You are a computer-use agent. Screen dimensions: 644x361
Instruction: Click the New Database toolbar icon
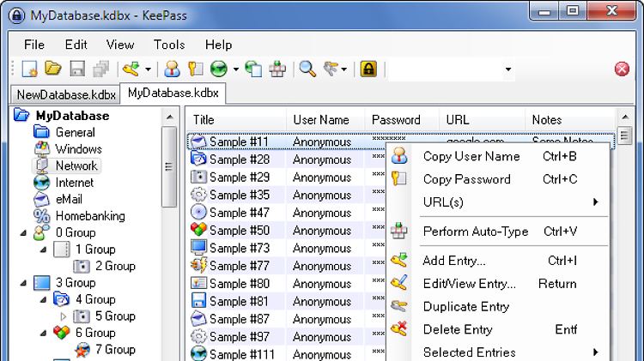point(30,69)
